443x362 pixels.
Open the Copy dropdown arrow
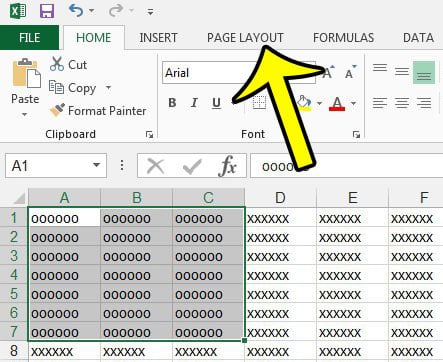[x=108, y=88]
